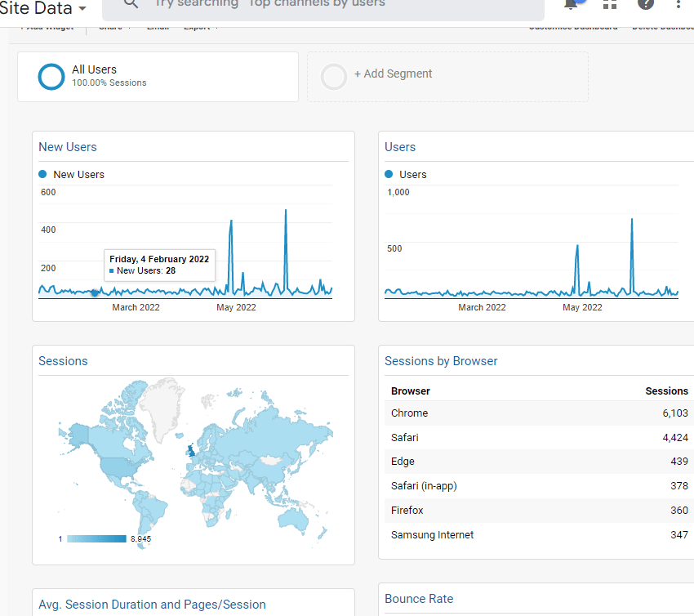Open the New Users widget title link
The width and height of the screenshot is (694, 616).
(x=68, y=147)
